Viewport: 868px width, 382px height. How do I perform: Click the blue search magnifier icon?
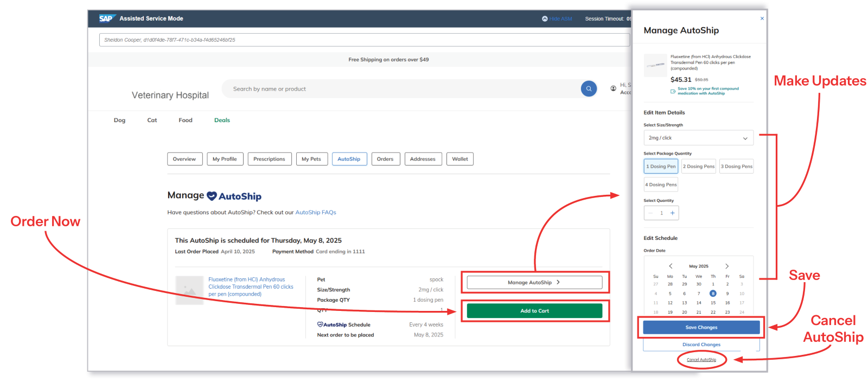click(589, 88)
